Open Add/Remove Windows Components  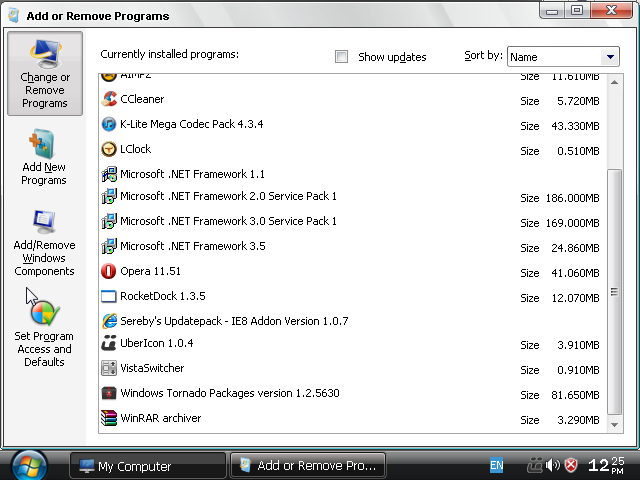tap(44, 243)
